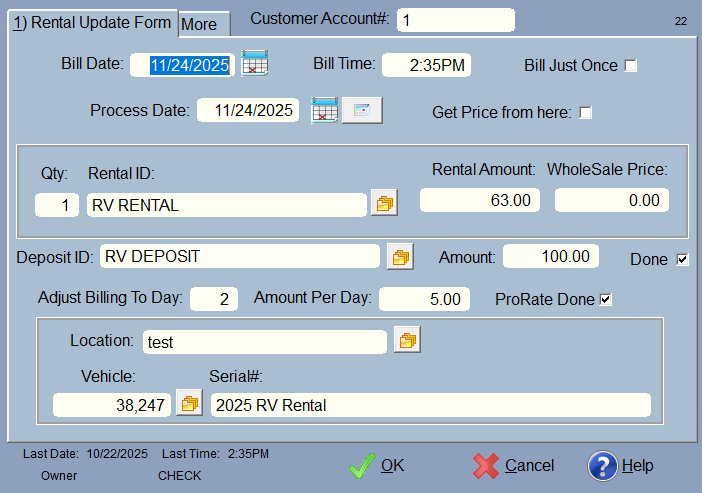This screenshot has height=493, width=702.
Task: Open the Deposit ID lookup folder icon
Action: click(400, 257)
